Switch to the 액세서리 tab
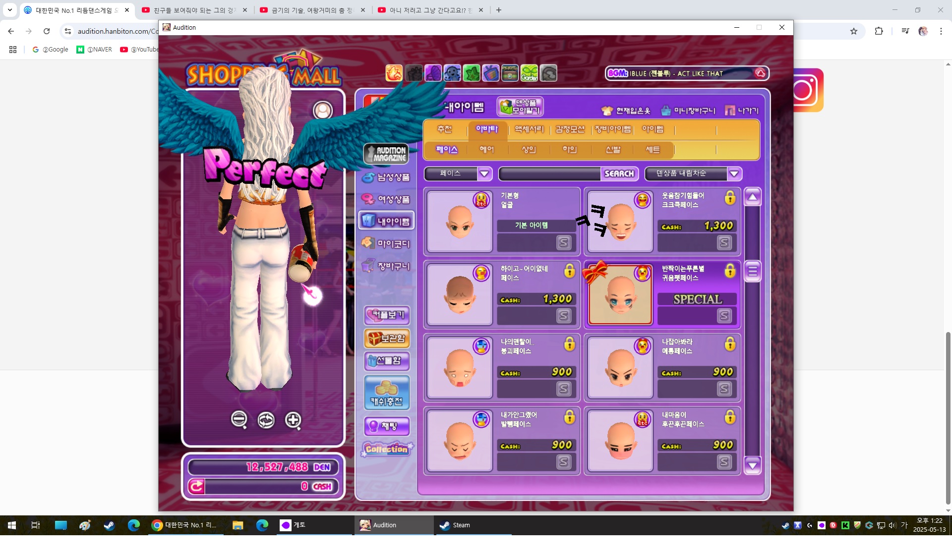 (529, 129)
